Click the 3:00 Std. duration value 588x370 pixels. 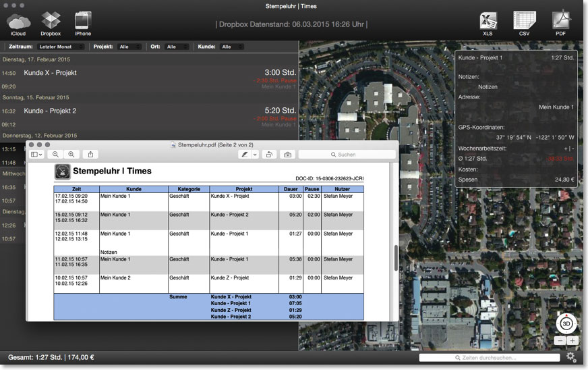pos(280,72)
